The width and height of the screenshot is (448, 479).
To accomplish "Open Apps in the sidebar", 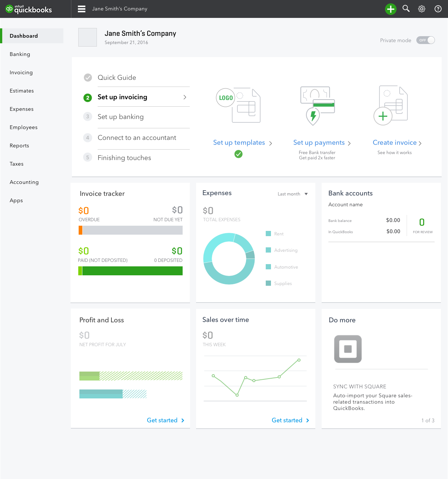I will point(16,200).
